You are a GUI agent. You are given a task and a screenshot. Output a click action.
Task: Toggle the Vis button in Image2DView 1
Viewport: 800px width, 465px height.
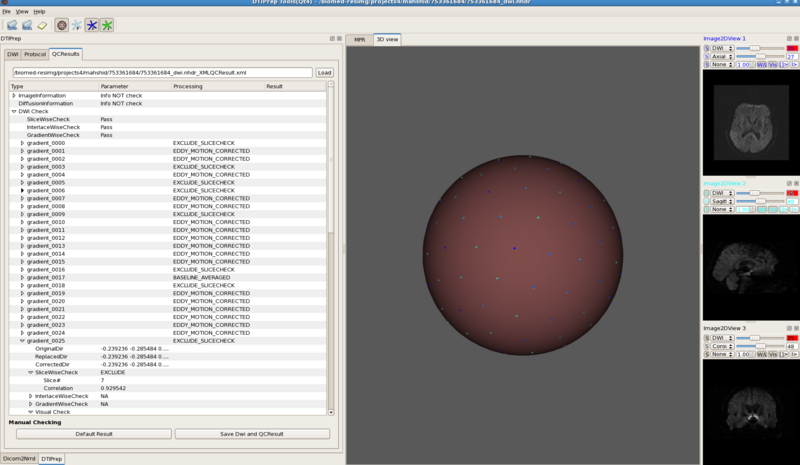click(x=774, y=64)
